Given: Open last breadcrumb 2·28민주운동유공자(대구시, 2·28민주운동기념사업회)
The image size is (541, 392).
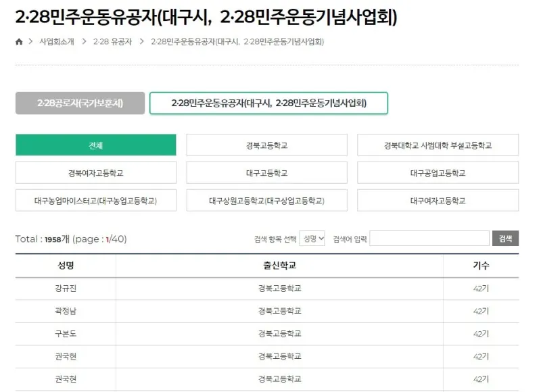Looking at the screenshot, I should 237,42.
